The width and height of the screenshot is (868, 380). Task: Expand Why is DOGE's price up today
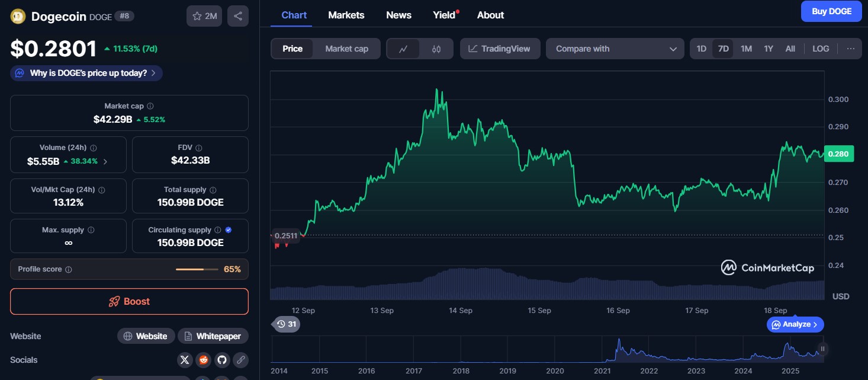tap(86, 74)
